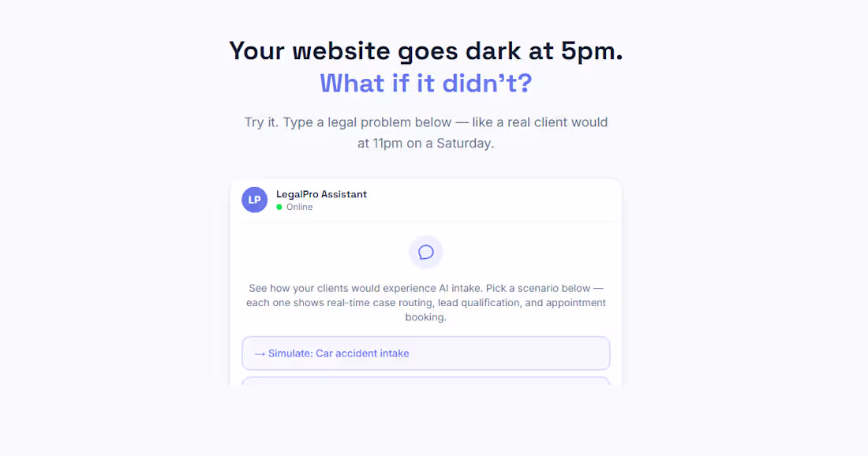Click the heading What if it didn't?
The height and width of the screenshot is (456, 868).
[426, 83]
